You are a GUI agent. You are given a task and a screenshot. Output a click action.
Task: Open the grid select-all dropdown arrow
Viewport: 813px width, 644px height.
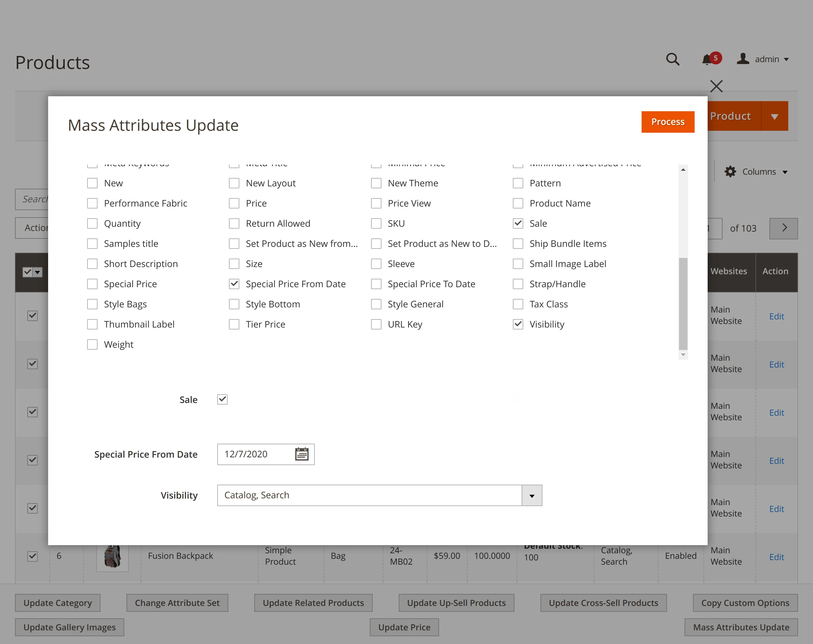(38, 272)
